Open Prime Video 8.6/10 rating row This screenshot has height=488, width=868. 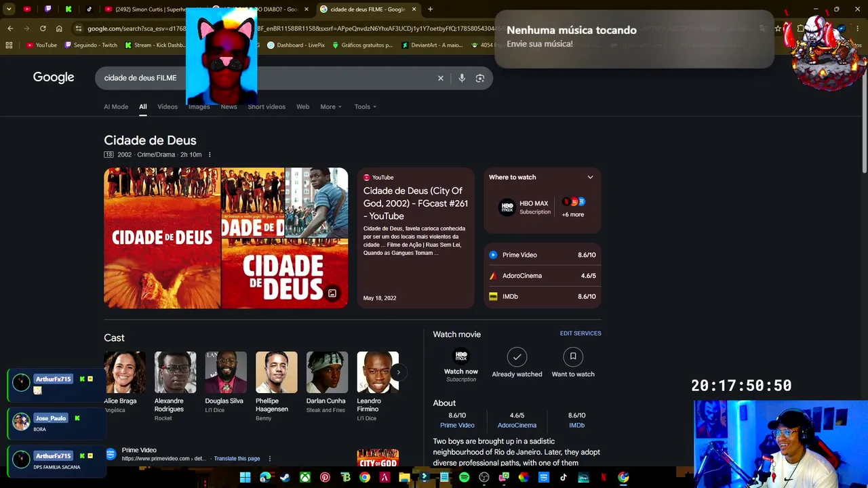coord(542,255)
